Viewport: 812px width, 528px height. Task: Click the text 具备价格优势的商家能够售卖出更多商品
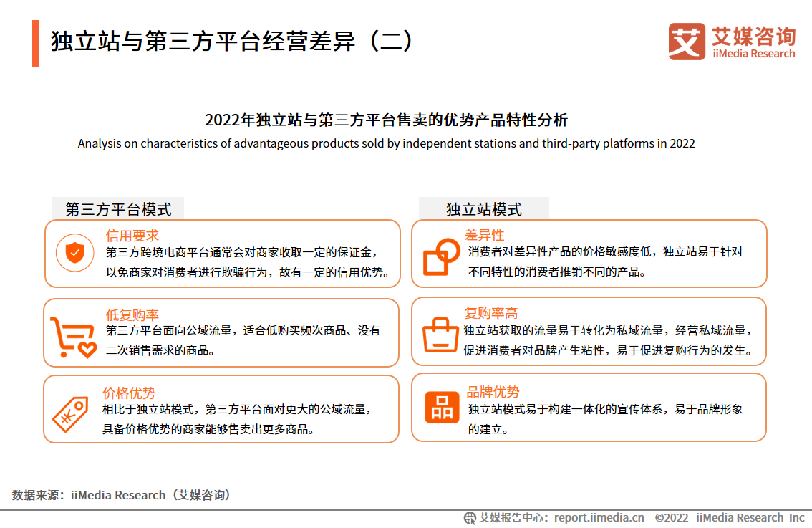pos(206,429)
